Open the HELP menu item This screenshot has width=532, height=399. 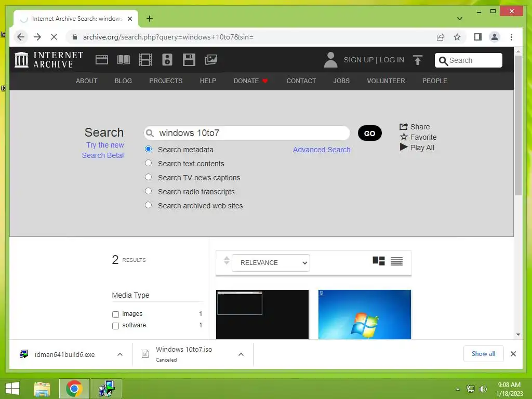[x=208, y=81]
